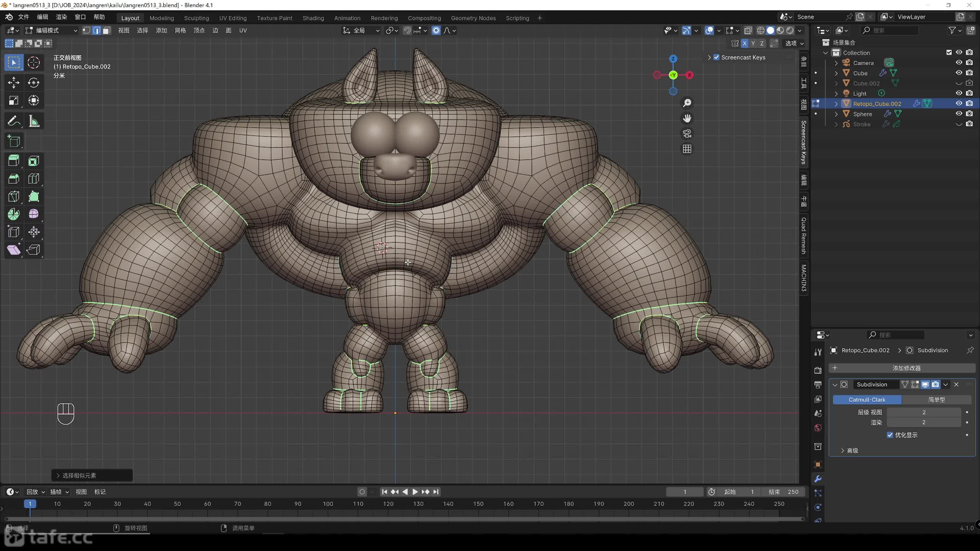Click the zoom view magnifier gizmo
The image size is (980, 551).
[x=687, y=103]
